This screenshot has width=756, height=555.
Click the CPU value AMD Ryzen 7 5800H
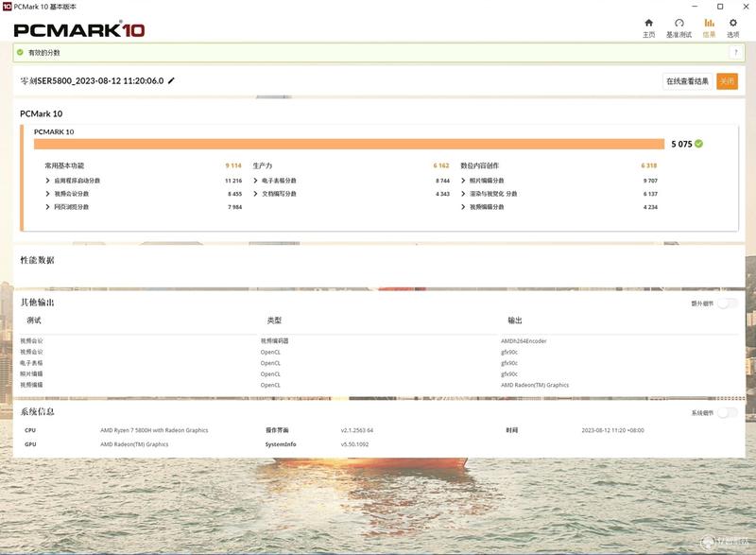click(154, 430)
